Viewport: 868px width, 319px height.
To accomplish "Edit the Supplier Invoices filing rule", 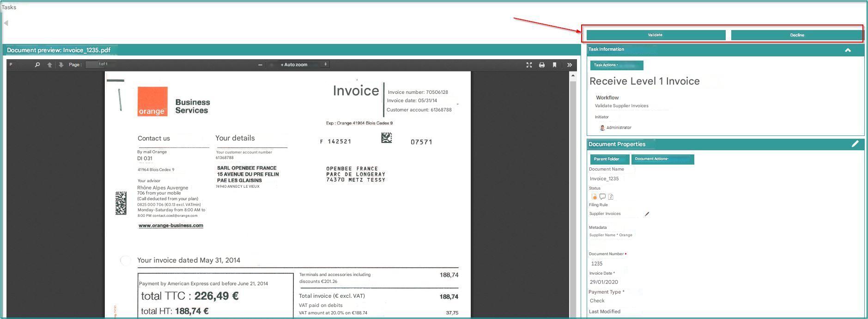I will click(647, 214).
